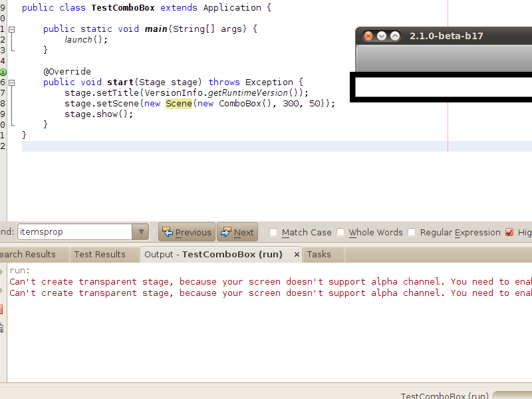Close the Output - TestComboBox (run) tab
Image resolution: width=532 pixels, height=399 pixels.
pos(296,255)
